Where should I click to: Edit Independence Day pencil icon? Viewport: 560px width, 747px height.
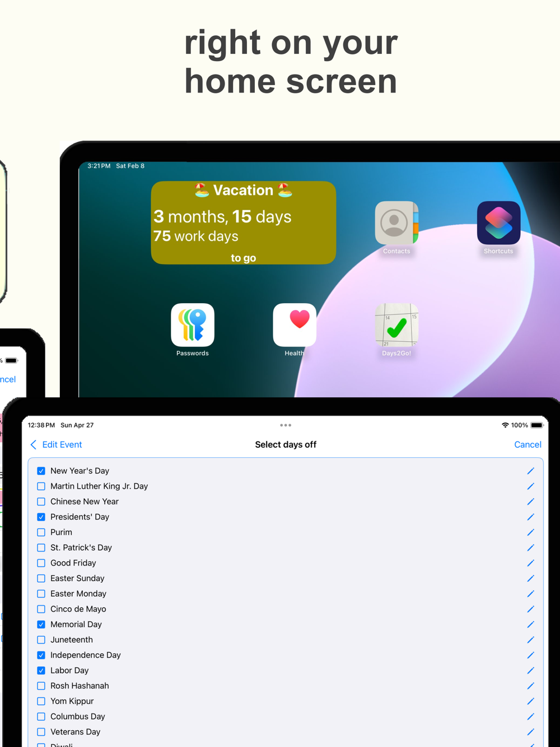pos(530,655)
